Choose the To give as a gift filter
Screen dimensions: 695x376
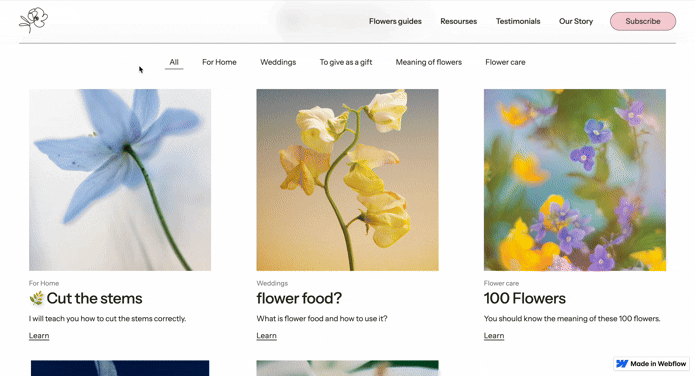click(346, 62)
